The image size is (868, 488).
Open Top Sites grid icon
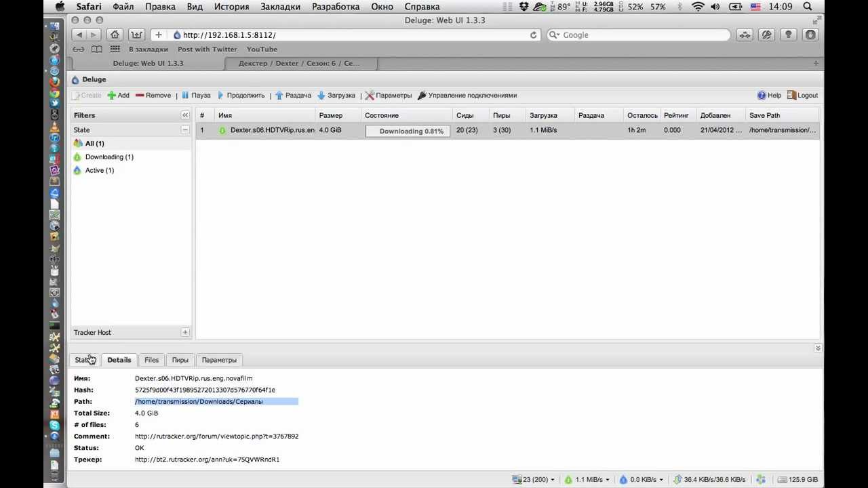tap(115, 49)
